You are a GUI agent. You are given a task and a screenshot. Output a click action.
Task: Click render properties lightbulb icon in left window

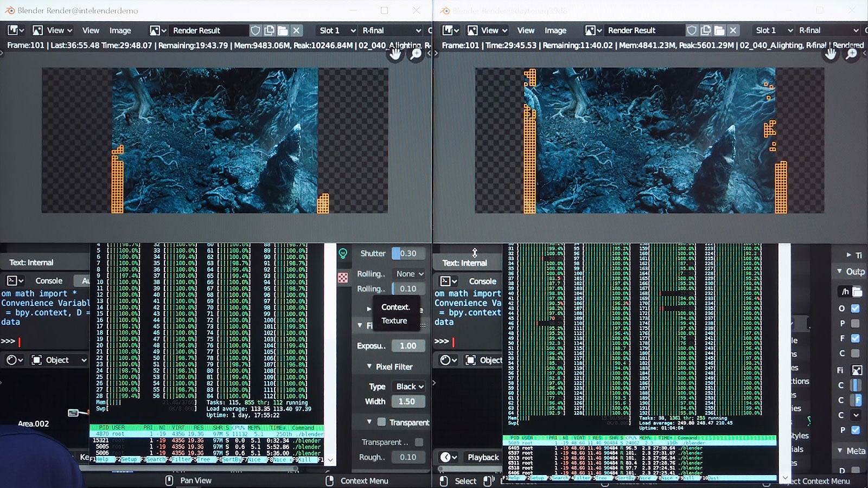click(x=343, y=253)
